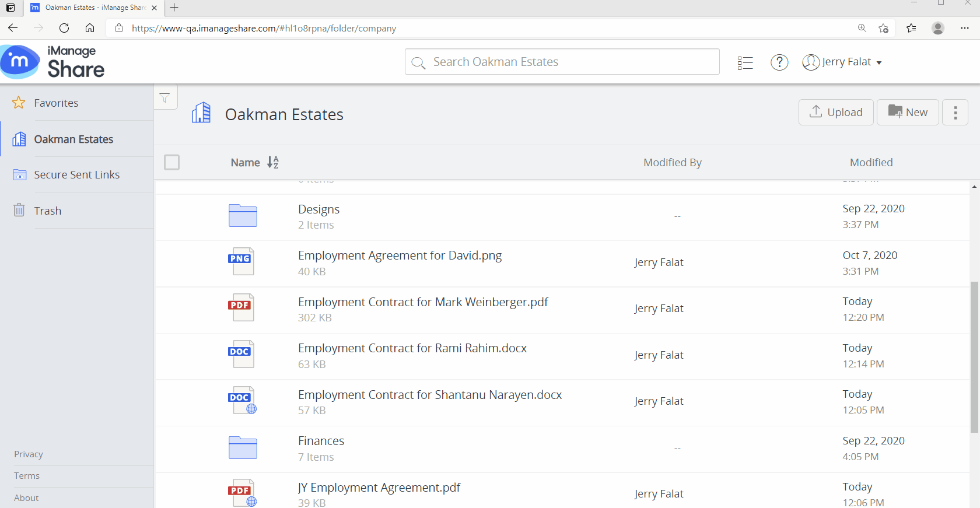Click DOC icon for Rami Rahim contract

click(x=240, y=354)
